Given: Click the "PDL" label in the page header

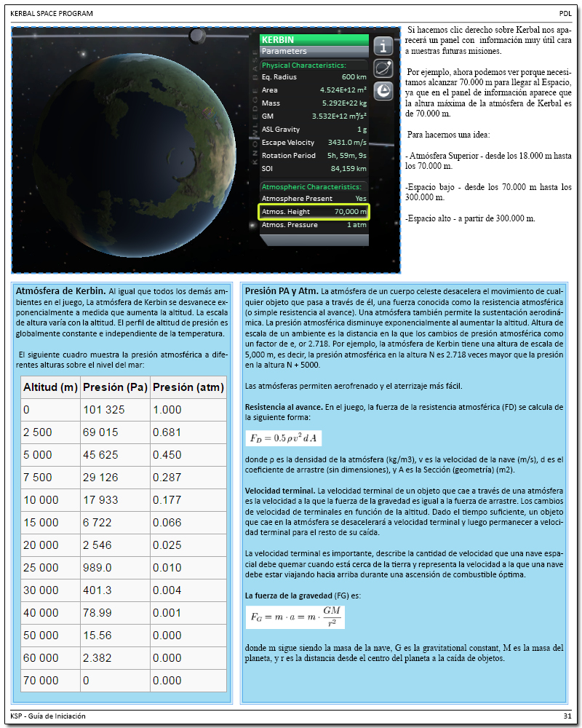Looking at the screenshot, I should point(565,13).
